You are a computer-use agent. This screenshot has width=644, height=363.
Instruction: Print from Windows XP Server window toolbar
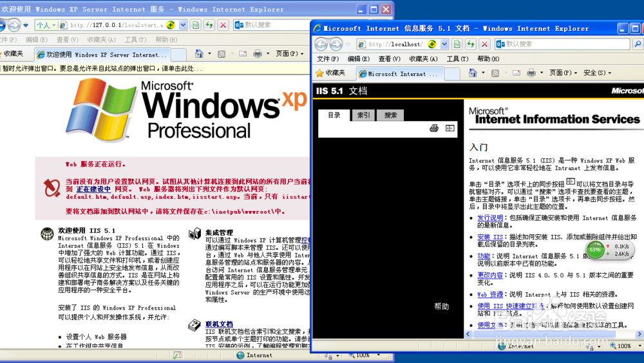pos(258,54)
